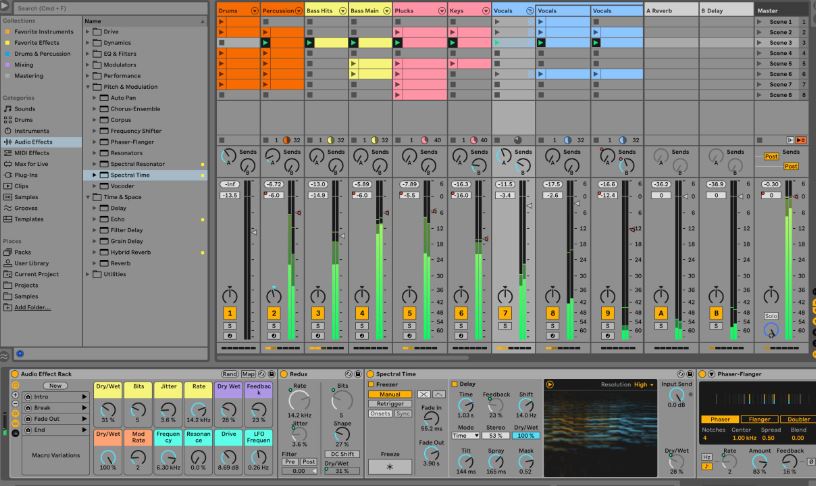This screenshot has height=486, width=816.
Task: Fold the Bass Hits track header arrow
Action: coord(343,11)
